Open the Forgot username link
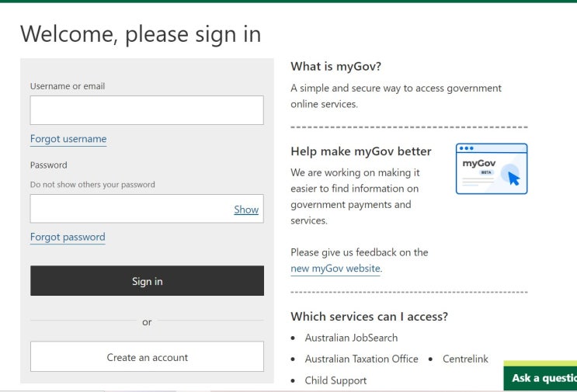Image resolution: width=577 pixels, height=392 pixels. coord(68,139)
